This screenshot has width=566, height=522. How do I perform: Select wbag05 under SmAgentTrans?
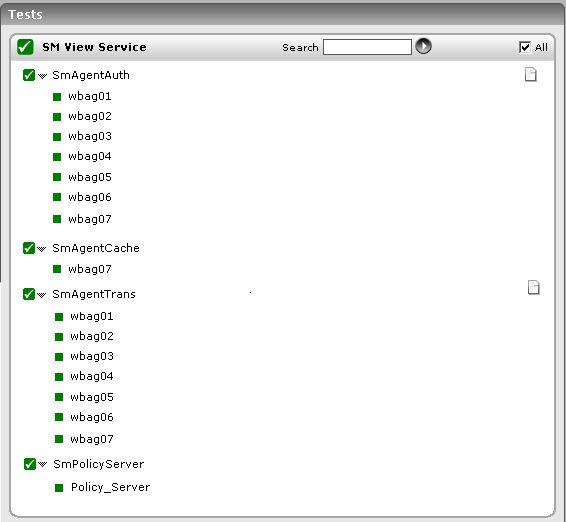92,397
